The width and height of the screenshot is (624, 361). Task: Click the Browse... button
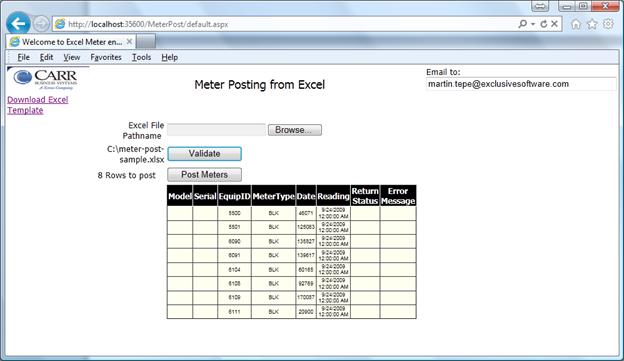(x=295, y=130)
